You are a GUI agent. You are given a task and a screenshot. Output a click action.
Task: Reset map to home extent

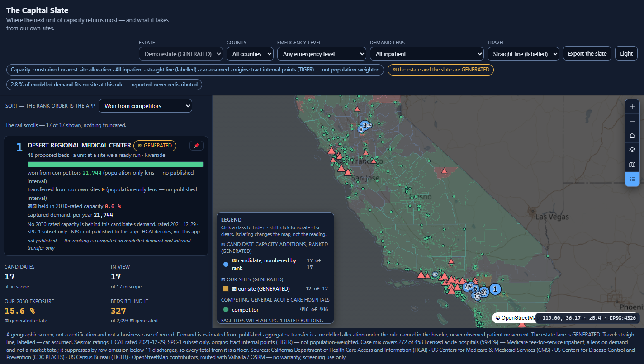(632, 136)
